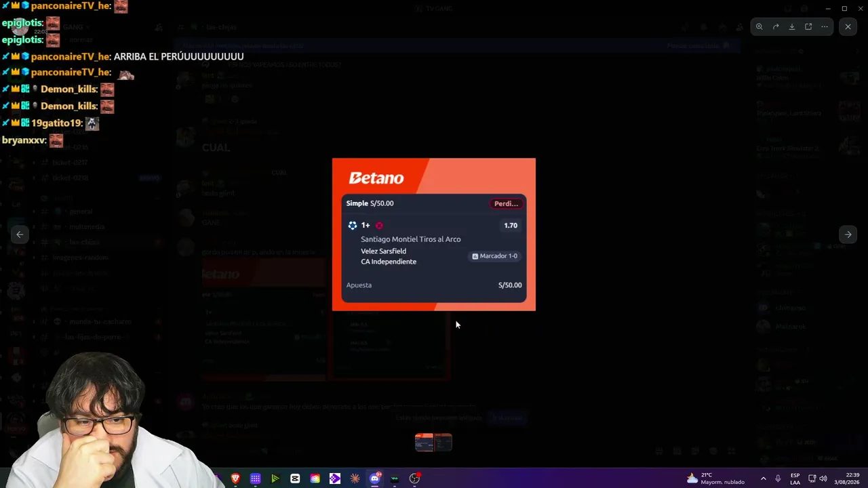Open the orange starburst taskbar app

[355, 479]
